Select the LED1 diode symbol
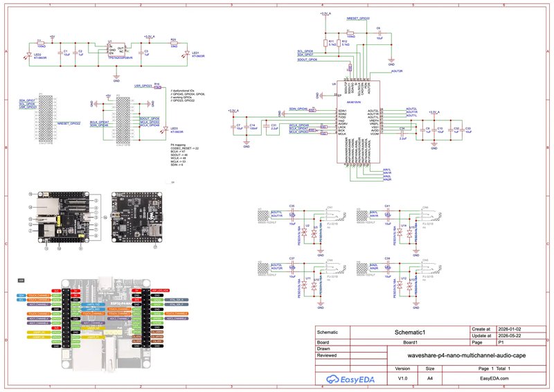Image resolution: width=554 pixels, height=392 pixels. [187, 53]
